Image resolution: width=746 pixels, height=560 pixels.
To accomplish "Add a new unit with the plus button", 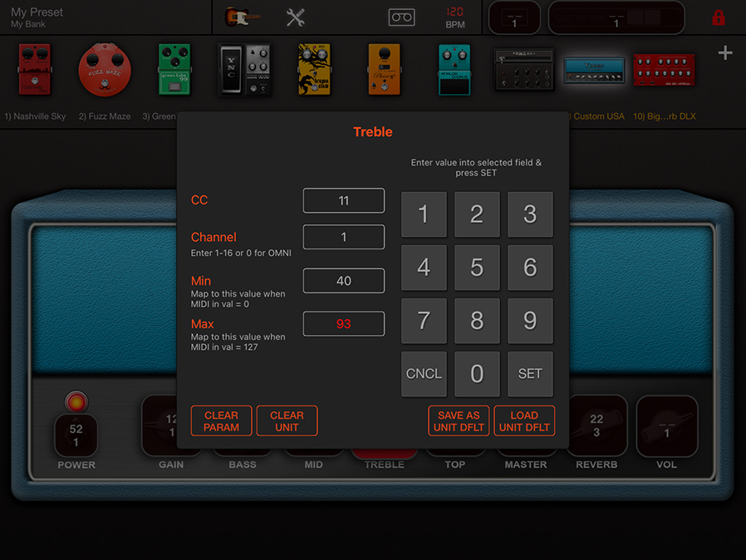I will [x=724, y=52].
